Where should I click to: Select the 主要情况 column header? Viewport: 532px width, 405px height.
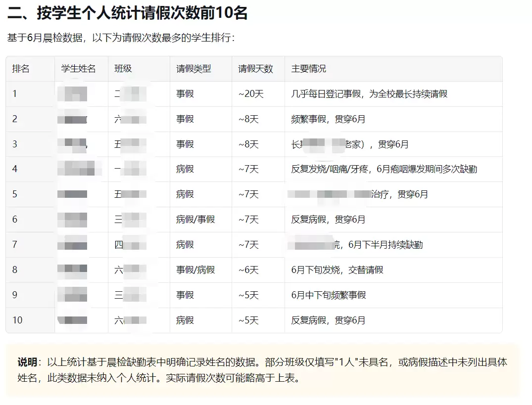[308, 69]
